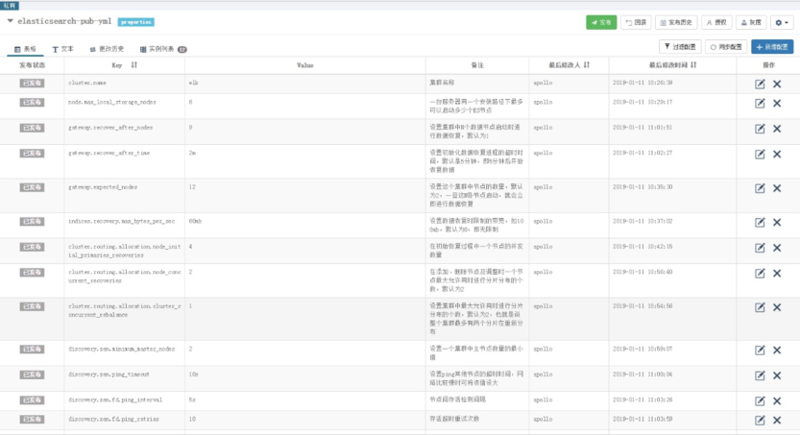Delete the cluster.name config item

click(777, 84)
